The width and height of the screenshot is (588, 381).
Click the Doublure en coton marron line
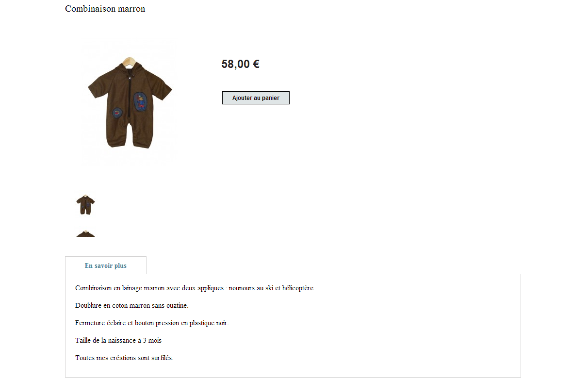click(x=132, y=305)
